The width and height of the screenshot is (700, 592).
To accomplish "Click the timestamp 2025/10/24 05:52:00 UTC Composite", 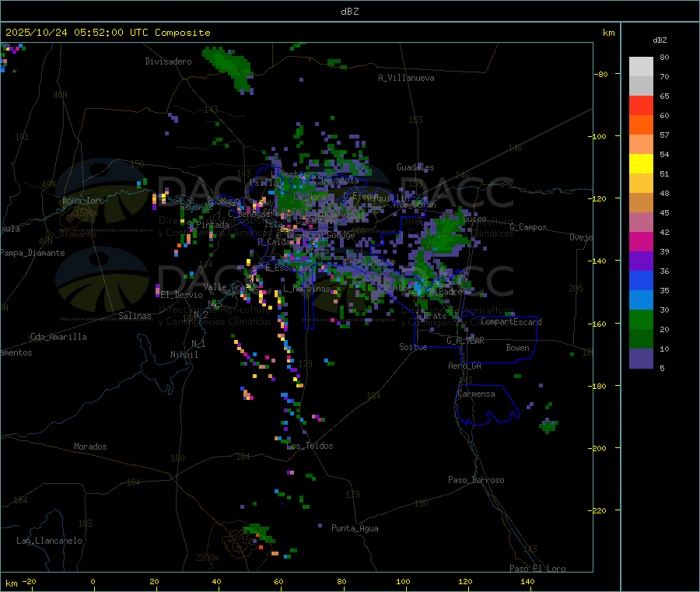I will (x=107, y=33).
